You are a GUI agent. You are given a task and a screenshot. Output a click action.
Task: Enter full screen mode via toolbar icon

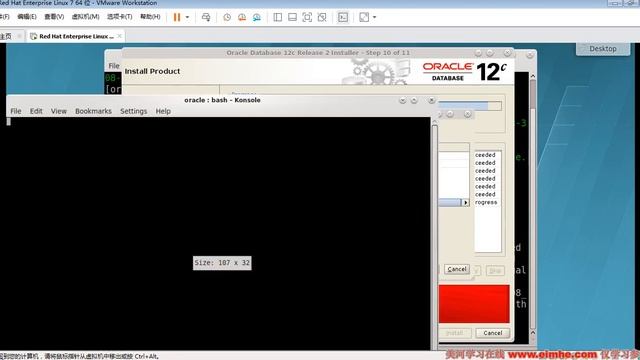tap(307, 17)
